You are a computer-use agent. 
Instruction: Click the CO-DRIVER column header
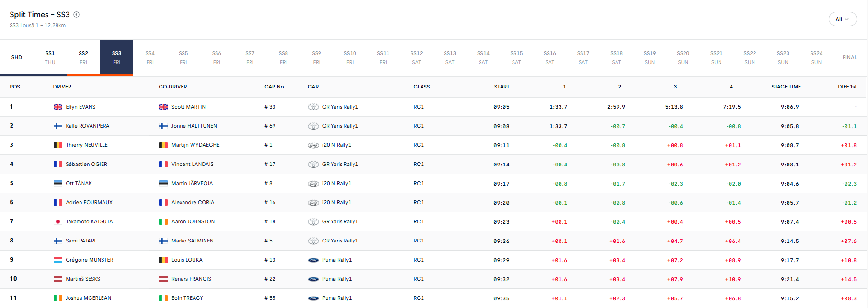173,87
